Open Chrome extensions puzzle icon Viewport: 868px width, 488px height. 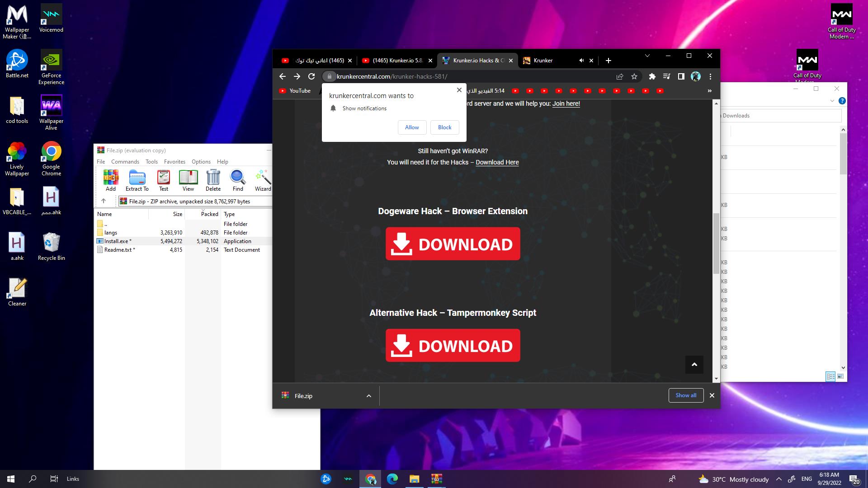tap(652, 76)
